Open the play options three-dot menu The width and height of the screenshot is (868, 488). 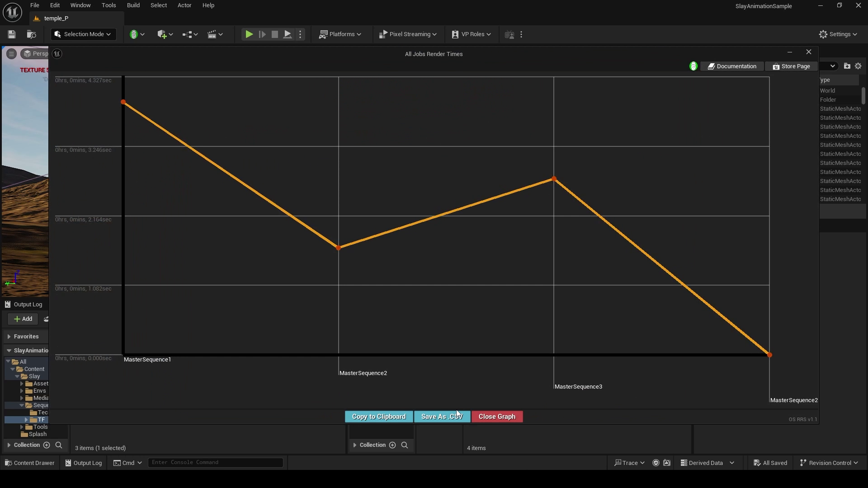click(x=300, y=34)
